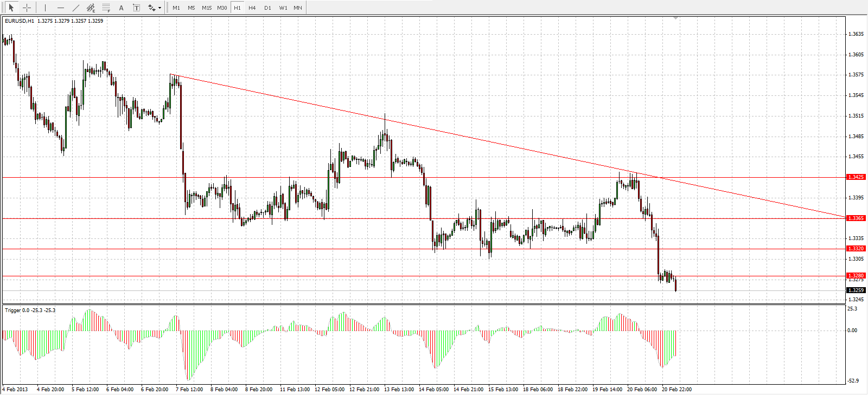
Task: Switch chart to W1 weekly timeframe
Action: point(283,8)
